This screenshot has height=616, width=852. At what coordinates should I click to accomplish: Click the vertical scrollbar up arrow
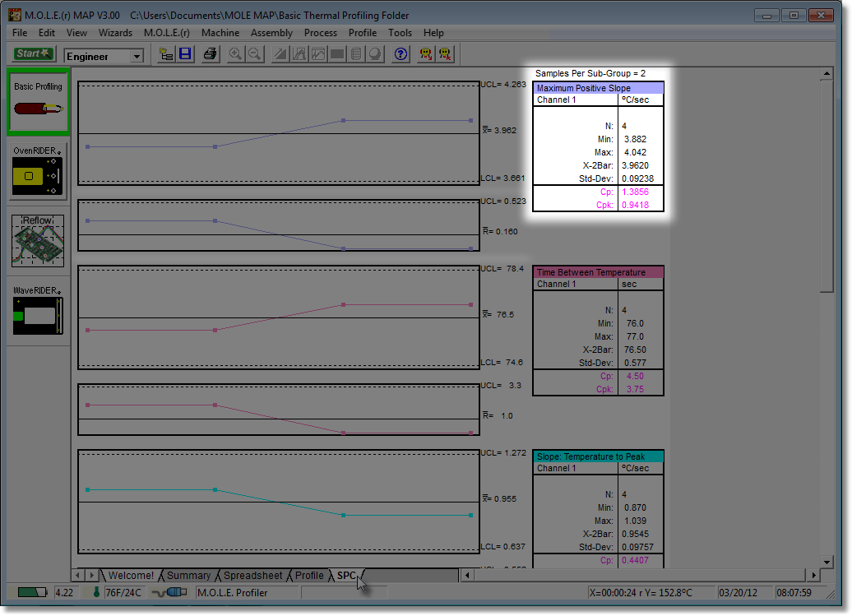point(827,73)
